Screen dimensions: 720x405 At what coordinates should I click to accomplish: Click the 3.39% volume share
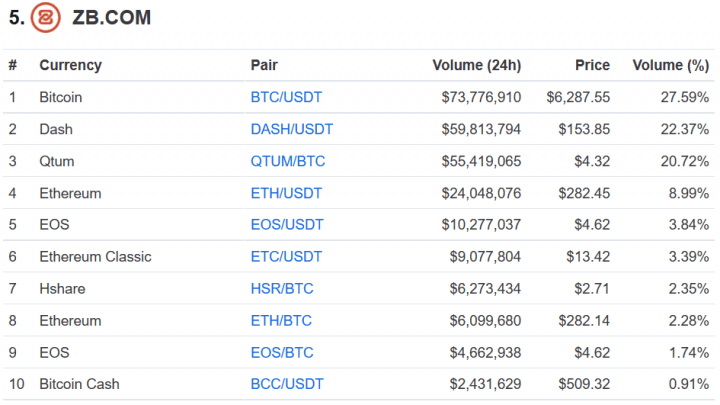click(x=689, y=257)
